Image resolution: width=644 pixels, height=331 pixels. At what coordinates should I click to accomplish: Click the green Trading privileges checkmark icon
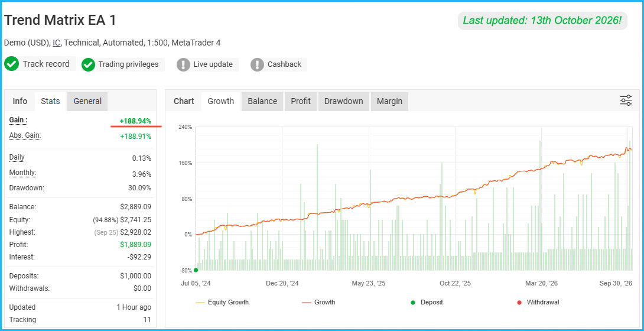[x=88, y=64]
